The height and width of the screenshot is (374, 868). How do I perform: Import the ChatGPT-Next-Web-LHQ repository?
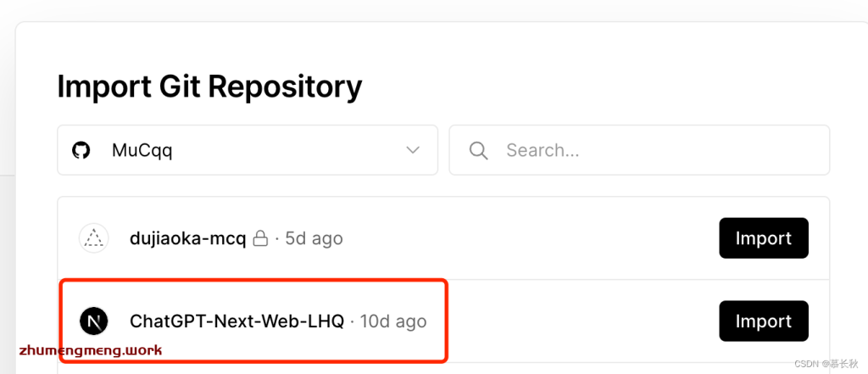tap(764, 321)
